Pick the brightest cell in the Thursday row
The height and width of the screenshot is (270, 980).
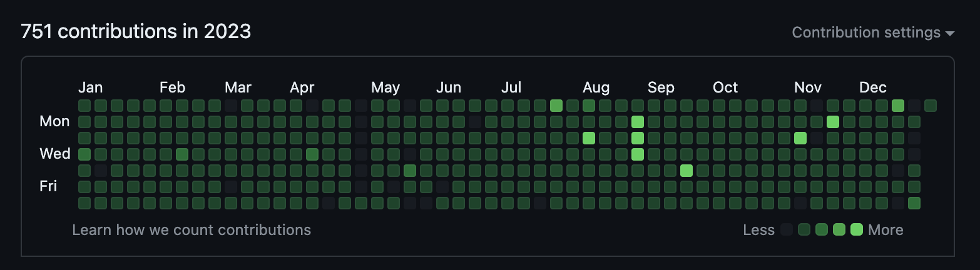(x=687, y=171)
